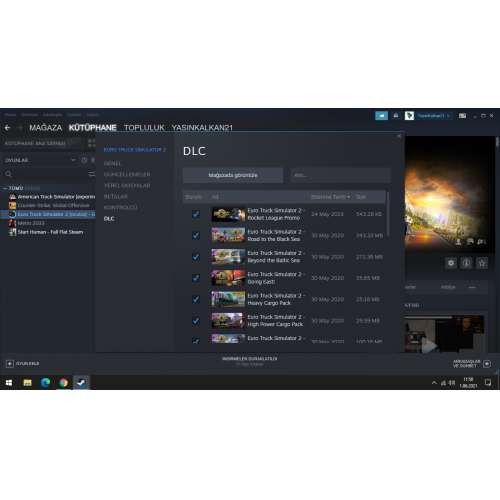Open MAĞAZA tab
500x500 pixels.
coord(46,128)
